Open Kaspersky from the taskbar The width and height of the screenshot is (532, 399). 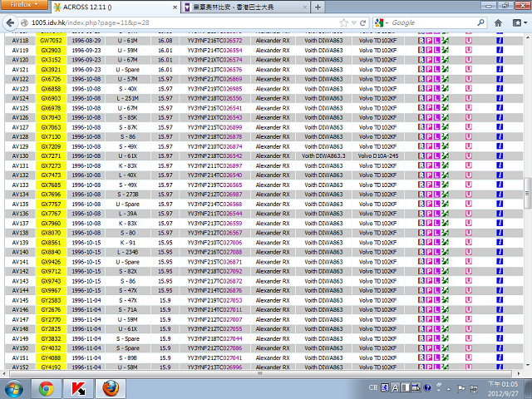click(x=78, y=387)
